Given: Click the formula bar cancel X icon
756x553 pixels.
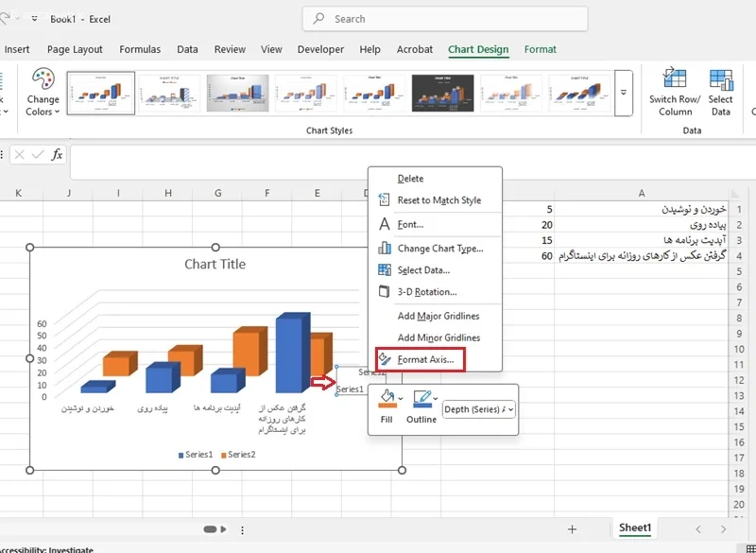Looking at the screenshot, I should (x=19, y=155).
